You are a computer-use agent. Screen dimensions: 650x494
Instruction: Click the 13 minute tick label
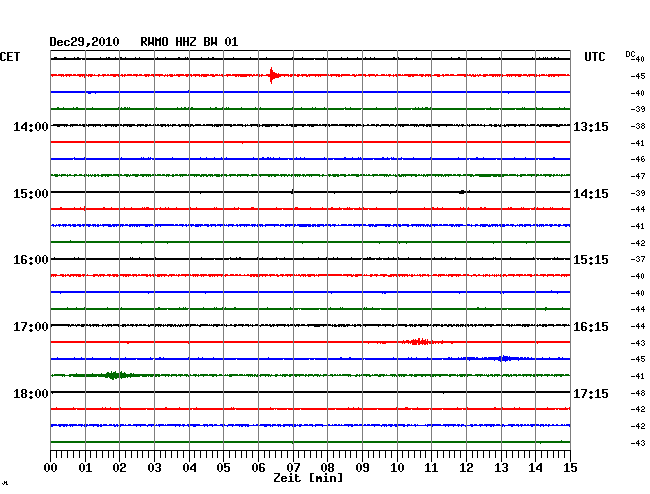pyautogui.click(x=501, y=468)
